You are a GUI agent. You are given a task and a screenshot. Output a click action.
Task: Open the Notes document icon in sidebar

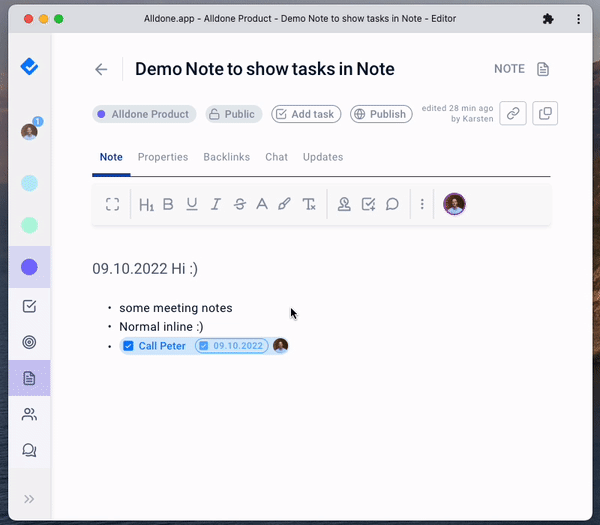29,378
